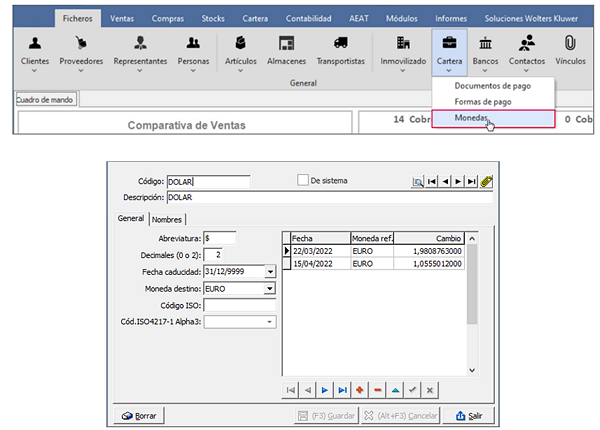The height and width of the screenshot is (430, 600).
Task: Switch to the Nombres tab
Action: pyautogui.click(x=167, y=219)
